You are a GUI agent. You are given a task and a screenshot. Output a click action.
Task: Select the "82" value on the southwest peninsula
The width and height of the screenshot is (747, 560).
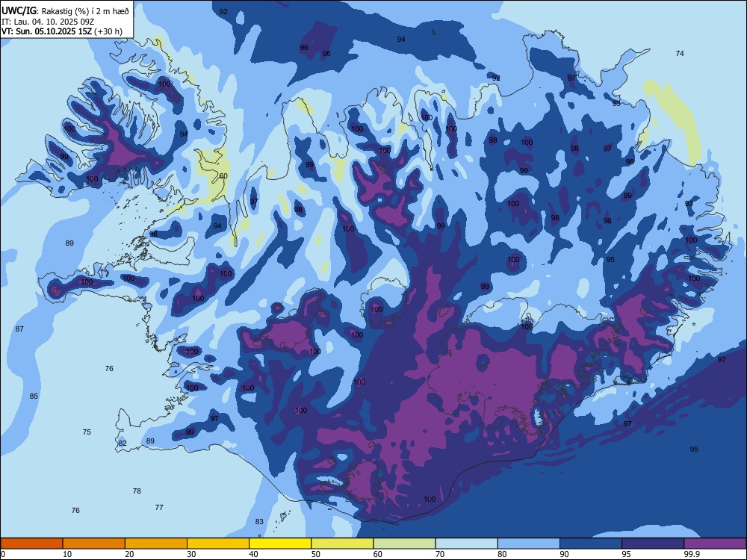(123, 443)
